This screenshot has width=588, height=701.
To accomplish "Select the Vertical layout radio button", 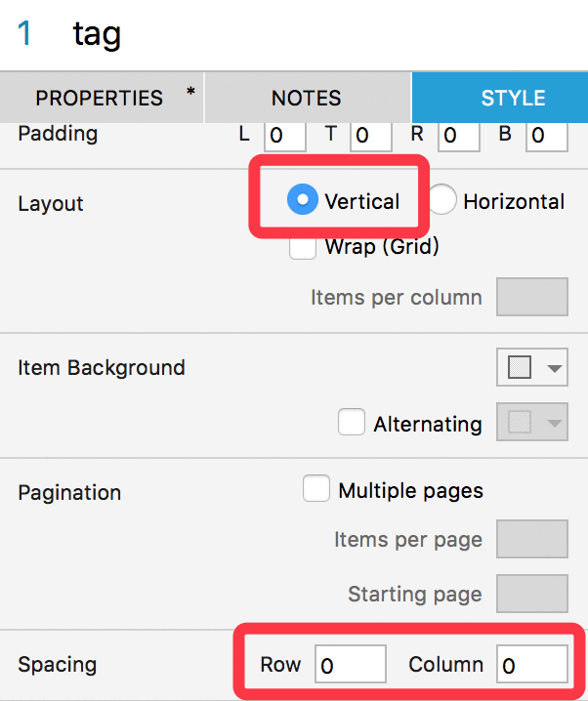I will tap(303, 199).
